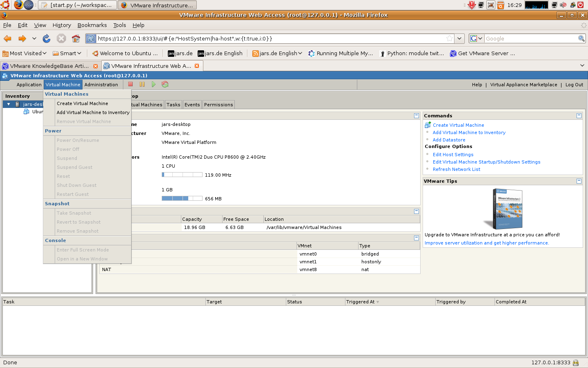Select Create Virtual Machine menu entry

pos(82,103)
